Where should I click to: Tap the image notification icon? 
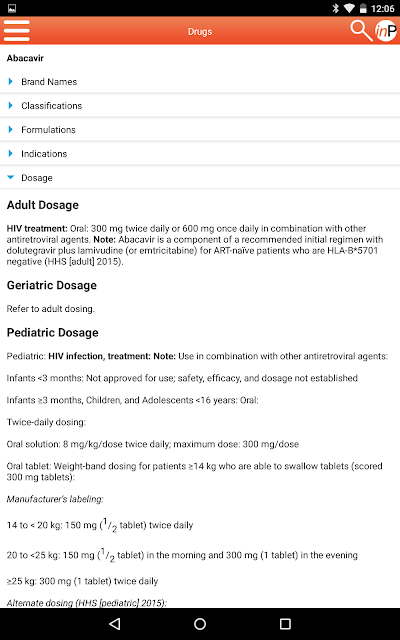pos(12,8)
